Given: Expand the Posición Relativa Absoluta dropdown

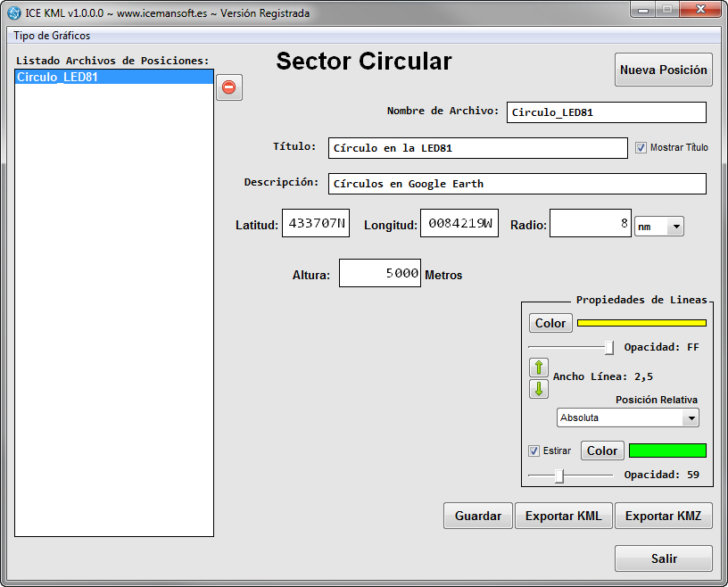Looking at the screenshot, I should [627, 418].
